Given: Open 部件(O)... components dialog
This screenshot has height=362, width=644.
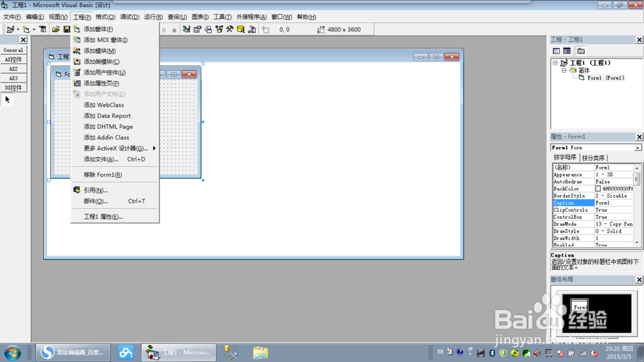Looking at the screenshot, I should pos(115,202).
